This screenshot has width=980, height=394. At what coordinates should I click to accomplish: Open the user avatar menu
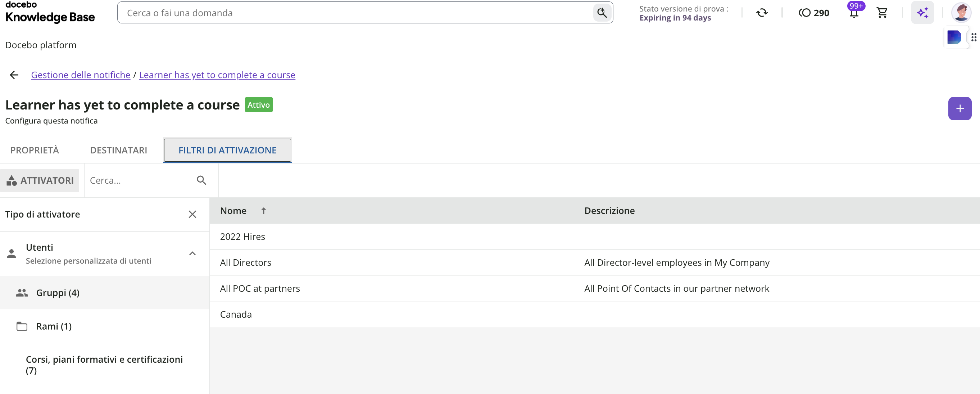[x=961, y=13]
